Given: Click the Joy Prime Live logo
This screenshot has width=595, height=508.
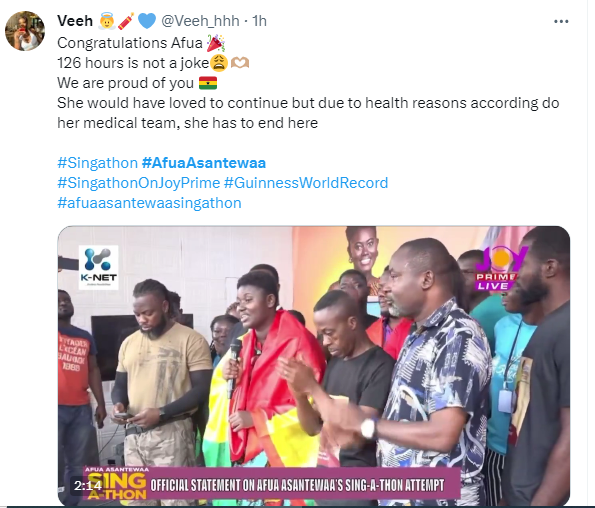Looking at the screenshot, I should (x=500, y=268).
